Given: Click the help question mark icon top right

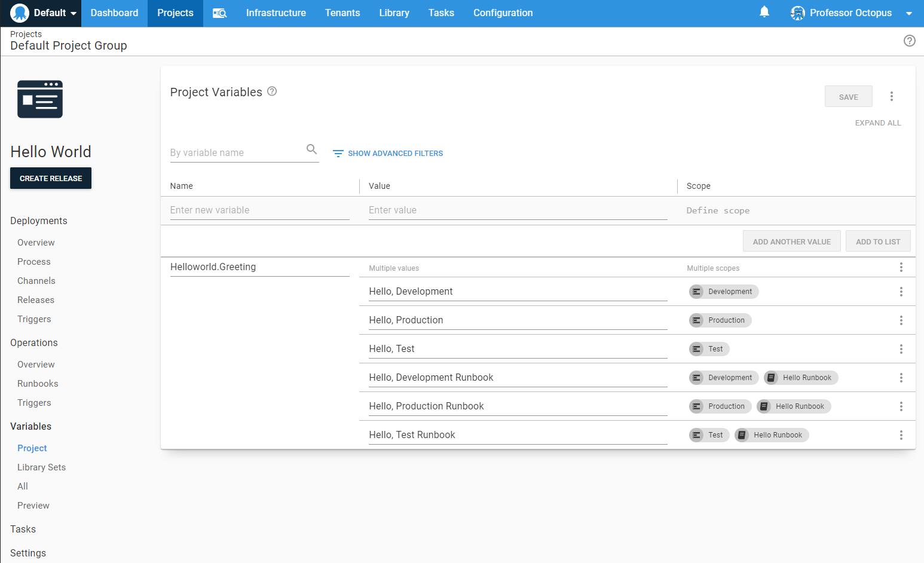Looking at the screenshot, I should 909,41.
